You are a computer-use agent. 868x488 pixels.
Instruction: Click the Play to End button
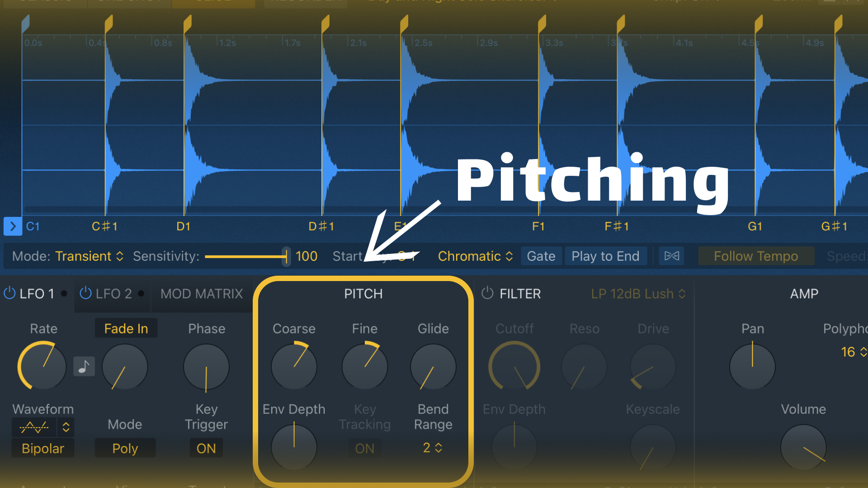[605, 256]
